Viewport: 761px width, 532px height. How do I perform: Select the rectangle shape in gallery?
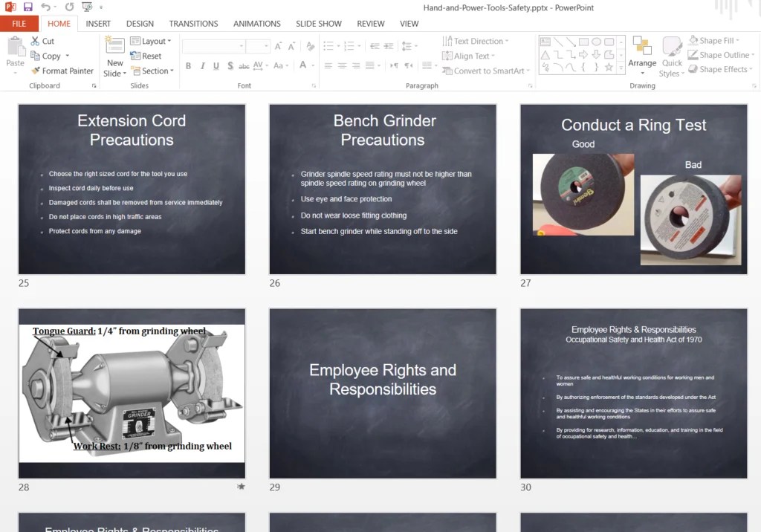(x=583, y=42)
